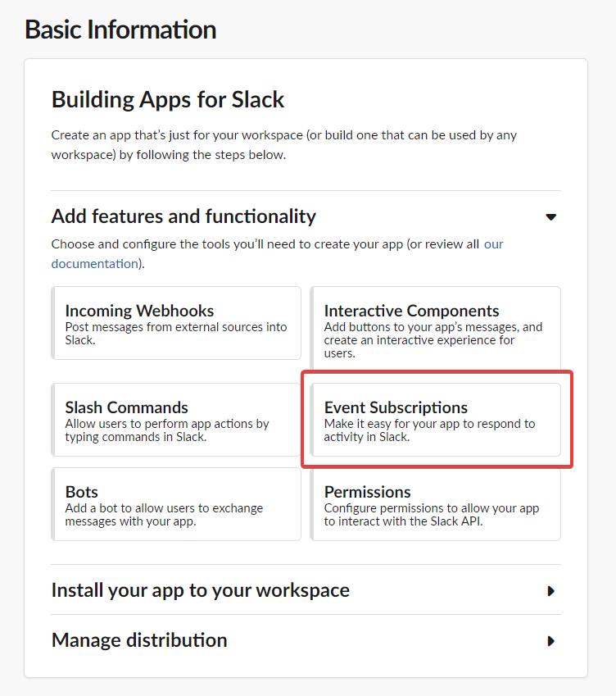
Task: Choose the Permissions card title
Action: [367, 492]
